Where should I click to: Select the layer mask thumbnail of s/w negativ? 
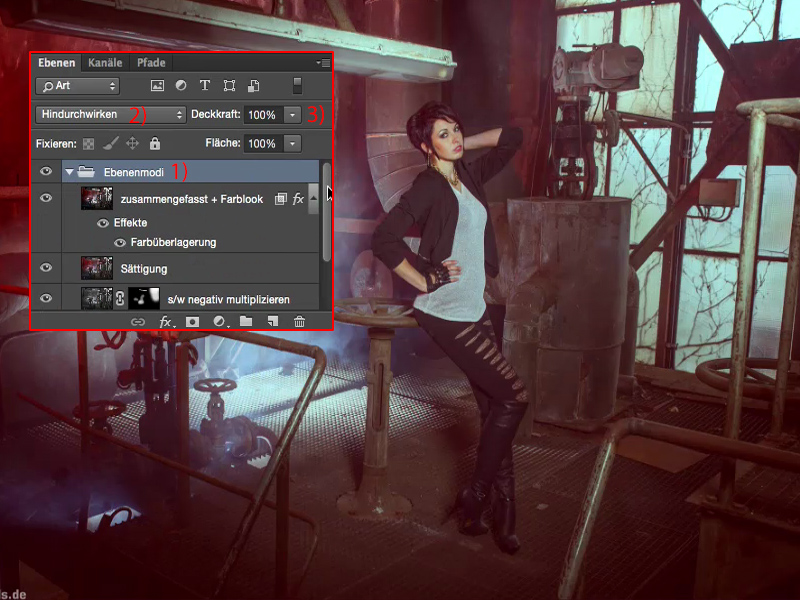pos(144,298)
